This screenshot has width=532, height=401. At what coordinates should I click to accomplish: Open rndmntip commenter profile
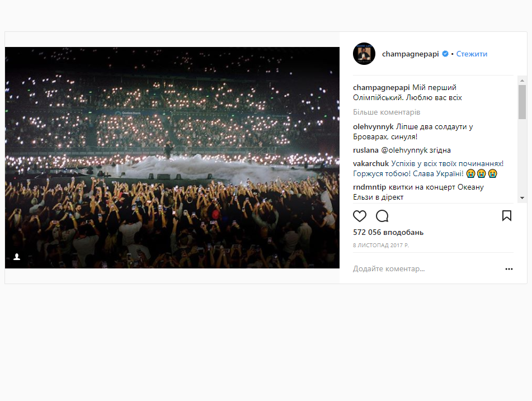tap(369, 187)
